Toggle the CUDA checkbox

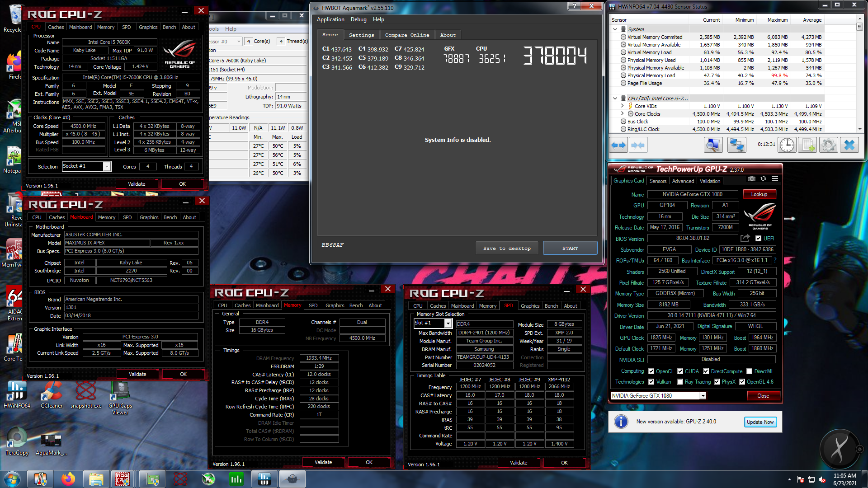[680, 371]
